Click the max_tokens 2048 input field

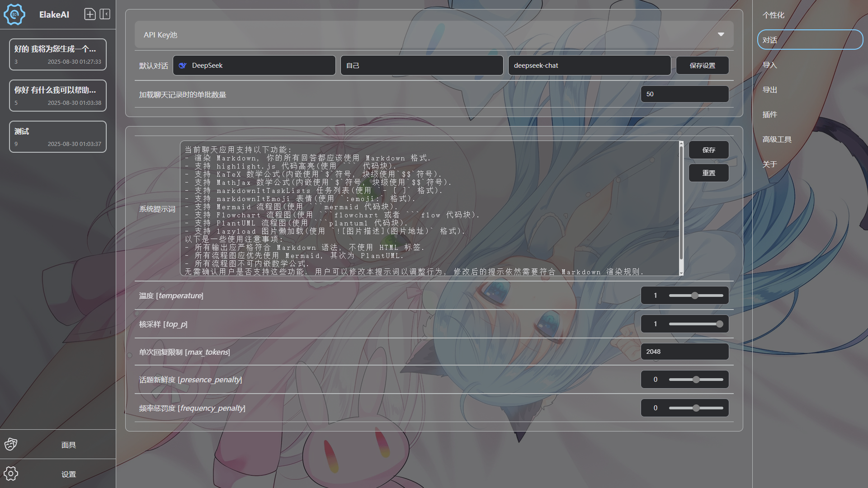684,352
